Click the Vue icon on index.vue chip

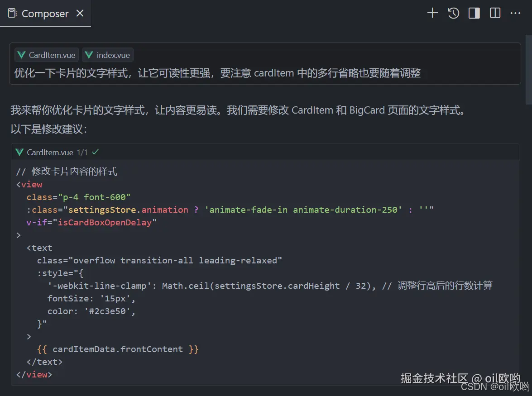tap(89, 55)
